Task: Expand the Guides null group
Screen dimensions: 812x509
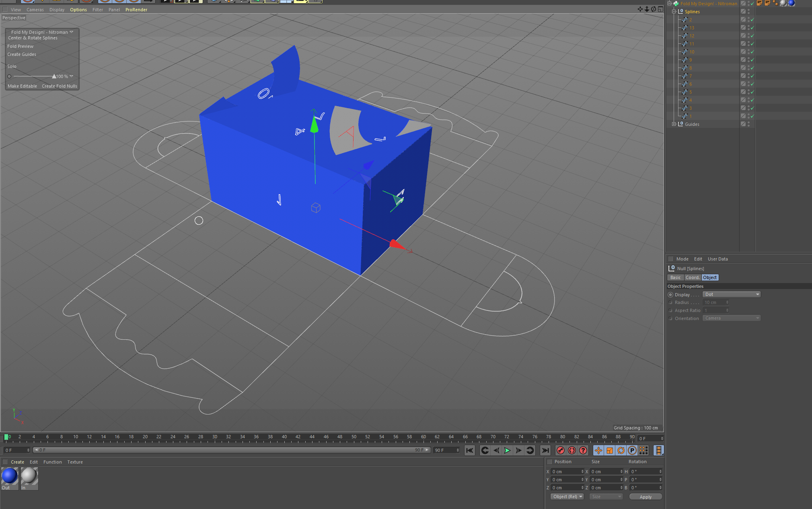Action: coord(674,124)
